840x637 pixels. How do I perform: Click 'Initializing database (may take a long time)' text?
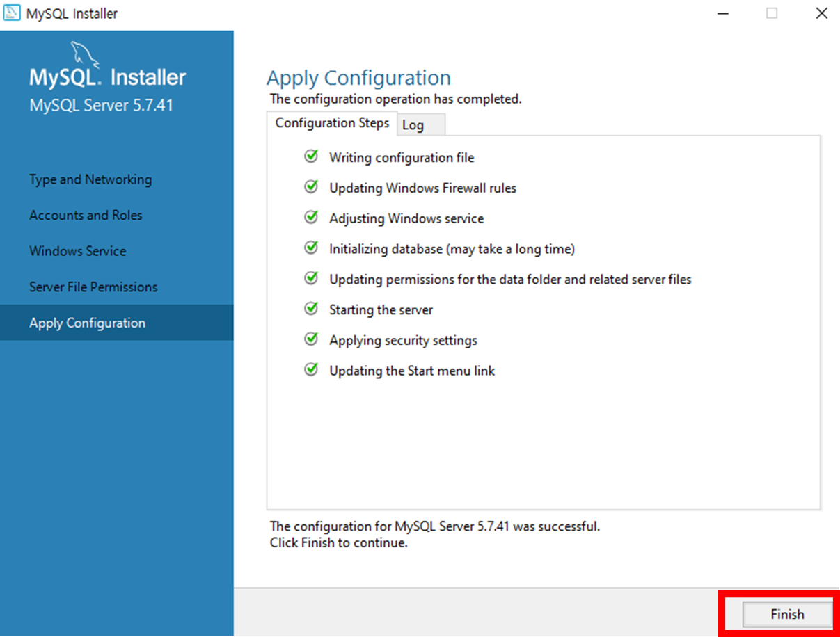pyautogui.click(x=452, y=249)
